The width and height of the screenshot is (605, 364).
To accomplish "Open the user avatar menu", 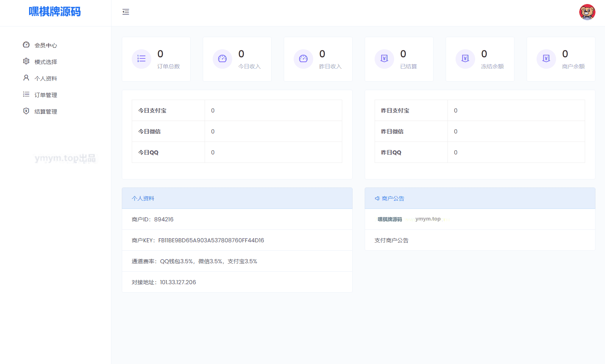I will (587, 12).
